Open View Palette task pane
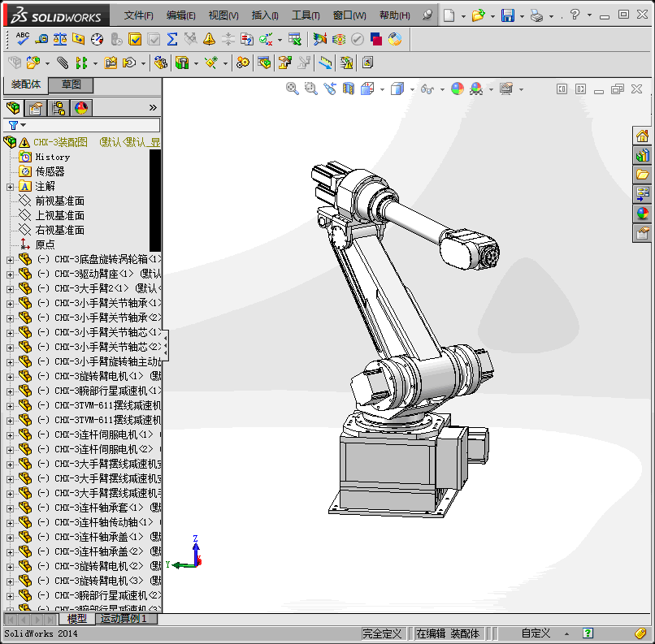The height and width of the screenshot is (644, 655). [x=643, y=194]
